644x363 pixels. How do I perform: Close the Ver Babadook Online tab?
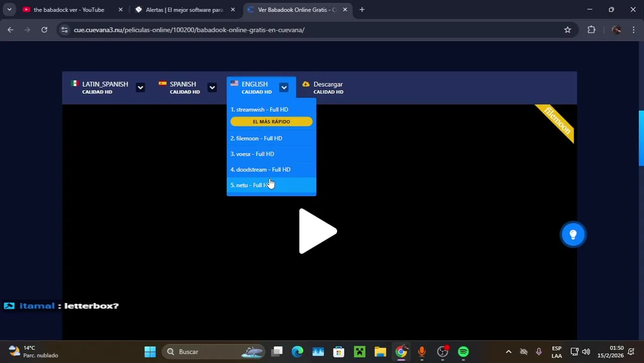click(345, 10)
